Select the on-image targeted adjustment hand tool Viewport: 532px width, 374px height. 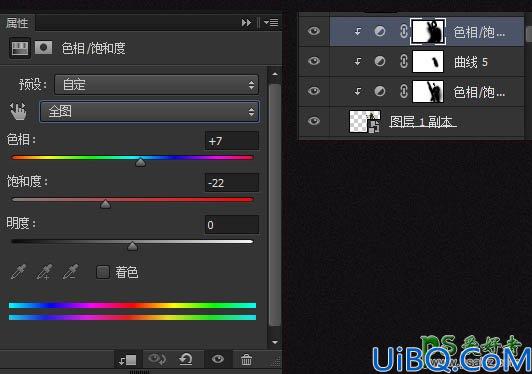(x=18, y=111)
